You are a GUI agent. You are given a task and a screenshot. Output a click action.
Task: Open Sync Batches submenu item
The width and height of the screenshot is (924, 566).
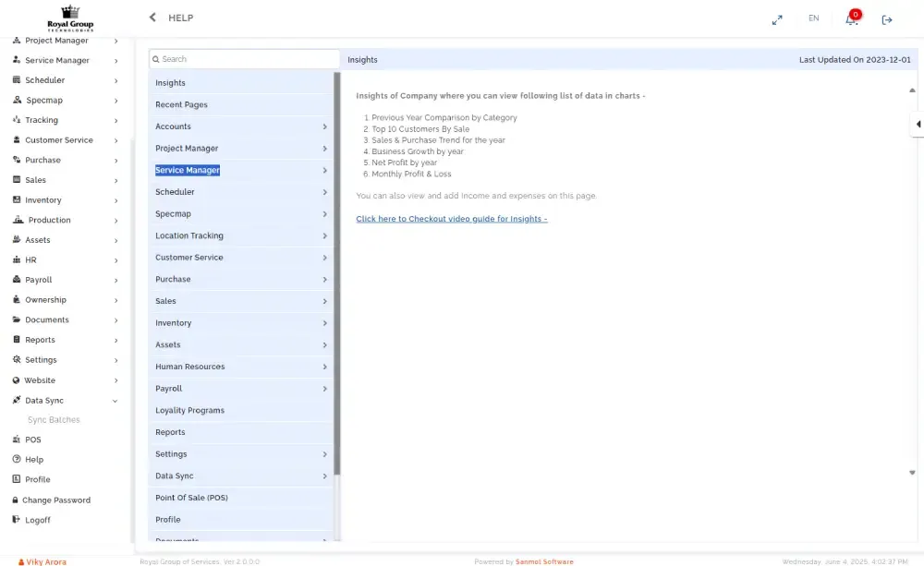click(x=54, y=420)
